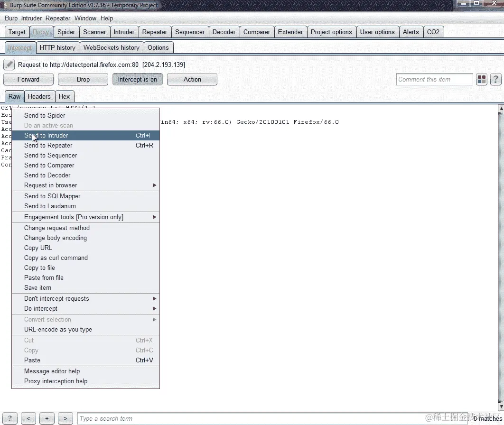The height and width of the screenshot is (425, 504).
Task: Choose 'Send to Comparer' entry
Action: pyautogui.click(x=85, y=165)
